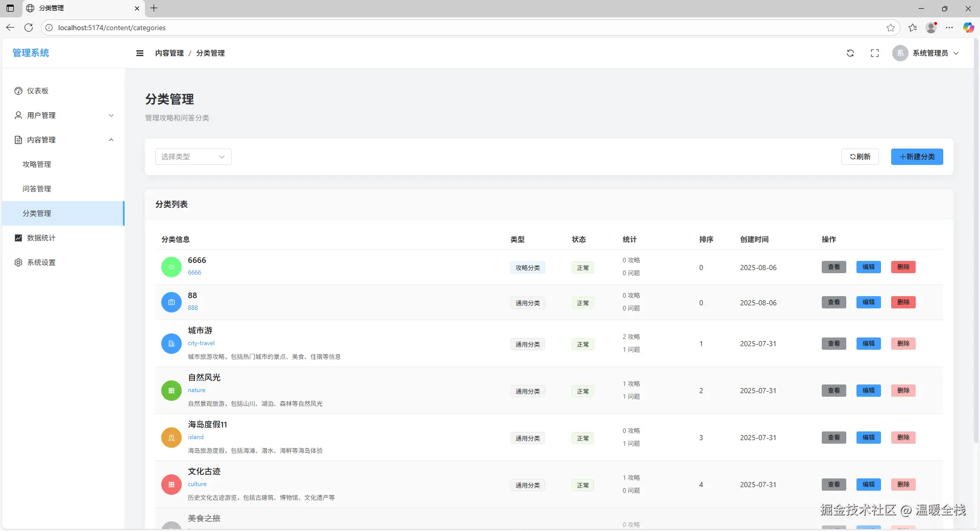Enter fullscreen mode via header icon
This screenshot has width=980, height=531.
tap(875, 53)
